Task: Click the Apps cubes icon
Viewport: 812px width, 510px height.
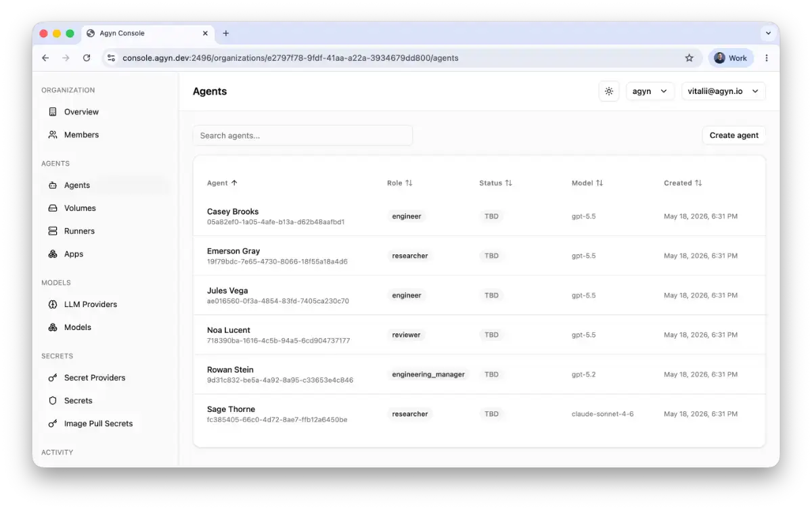Action: [53, 254]
